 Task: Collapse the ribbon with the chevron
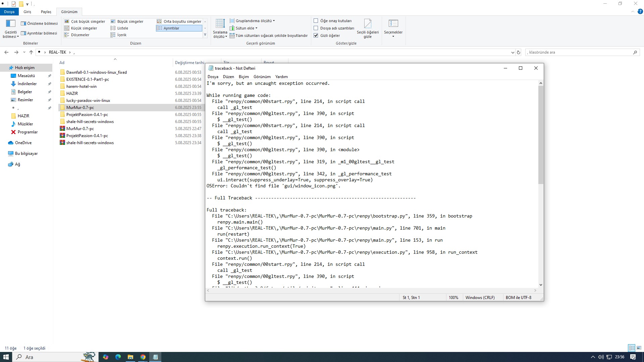pos(633,11)
